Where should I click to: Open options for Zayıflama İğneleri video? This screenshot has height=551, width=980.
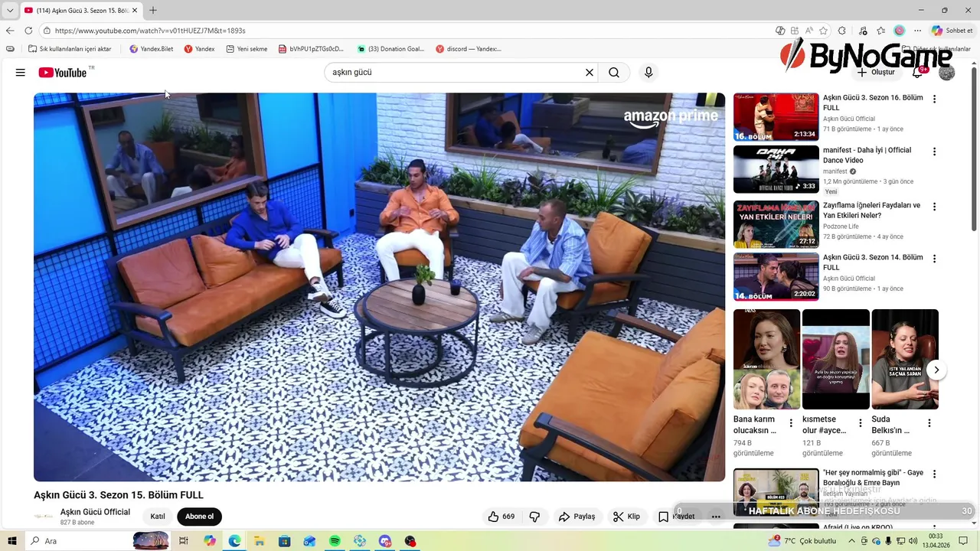[x=934, y=207]
